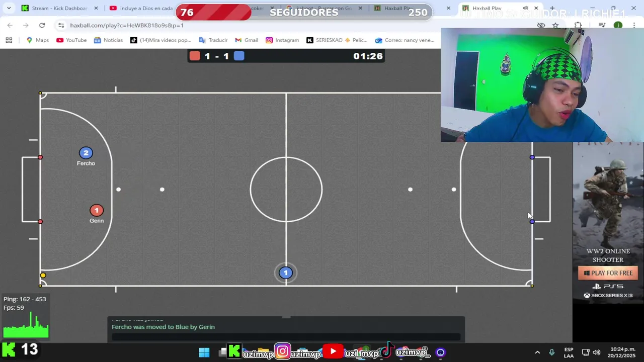The height and width of the screenshot is (362, 644).
Task: Mute audio on the Haxball Play tab
Action: coord(525,8)
